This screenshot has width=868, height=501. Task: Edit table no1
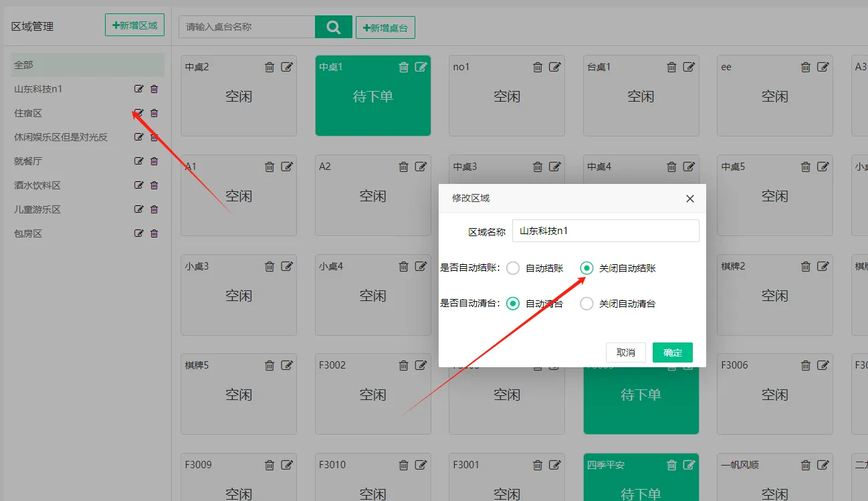click(x=555, y=67)
